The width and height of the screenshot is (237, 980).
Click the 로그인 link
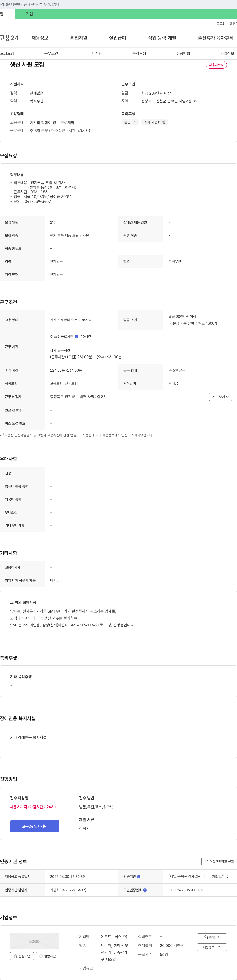click(221, 24)
